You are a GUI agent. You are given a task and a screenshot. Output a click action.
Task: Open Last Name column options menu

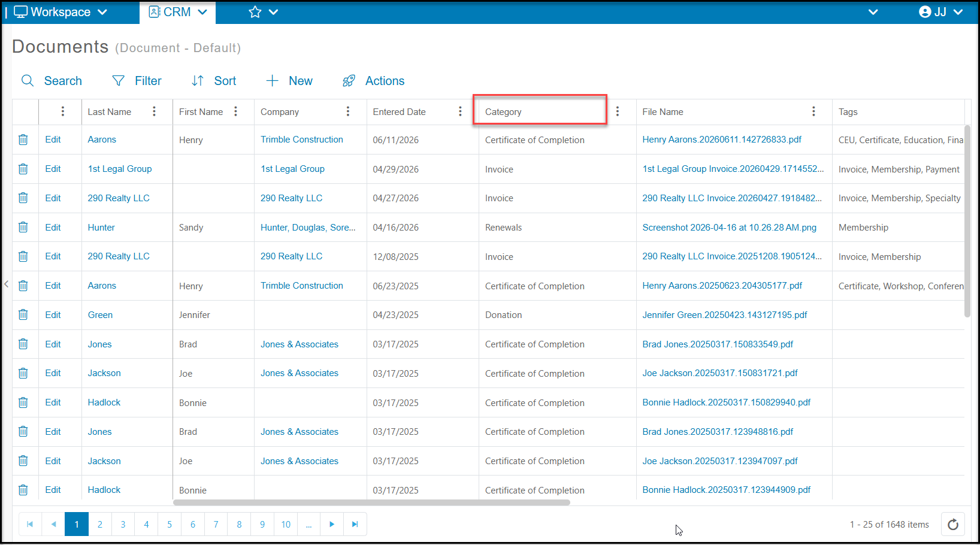point(154,111)
